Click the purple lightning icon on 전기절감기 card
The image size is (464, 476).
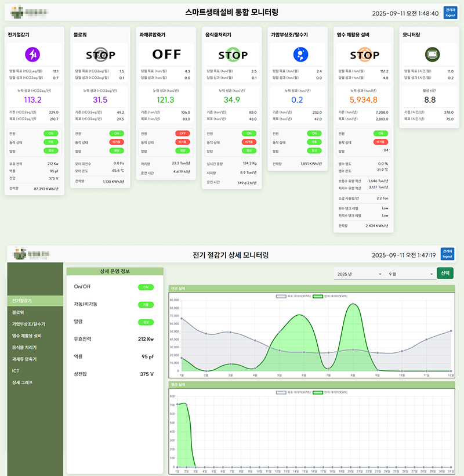pos(32,55)
